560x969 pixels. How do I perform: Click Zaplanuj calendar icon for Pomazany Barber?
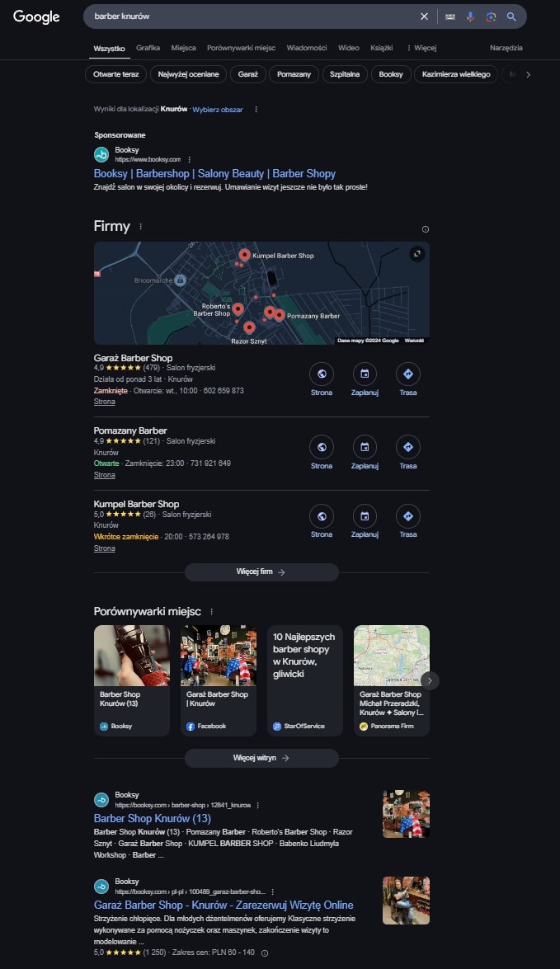(x=365, y=447)
